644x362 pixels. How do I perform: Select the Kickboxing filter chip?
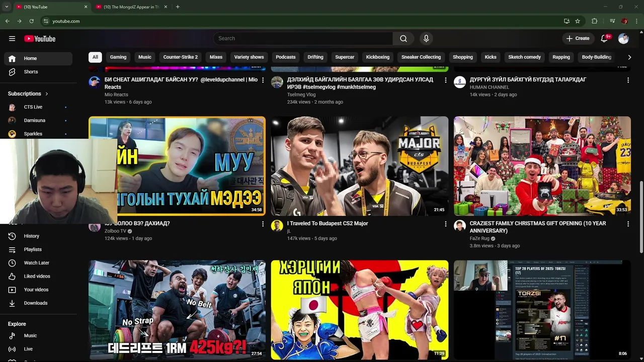click(378, 57)
